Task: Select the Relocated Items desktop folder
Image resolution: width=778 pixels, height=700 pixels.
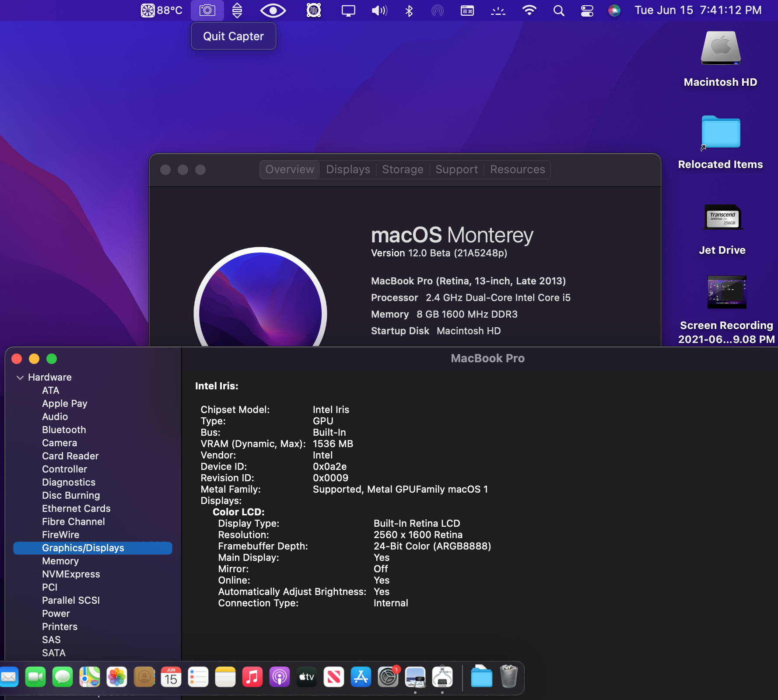Action: coord(721,132)
